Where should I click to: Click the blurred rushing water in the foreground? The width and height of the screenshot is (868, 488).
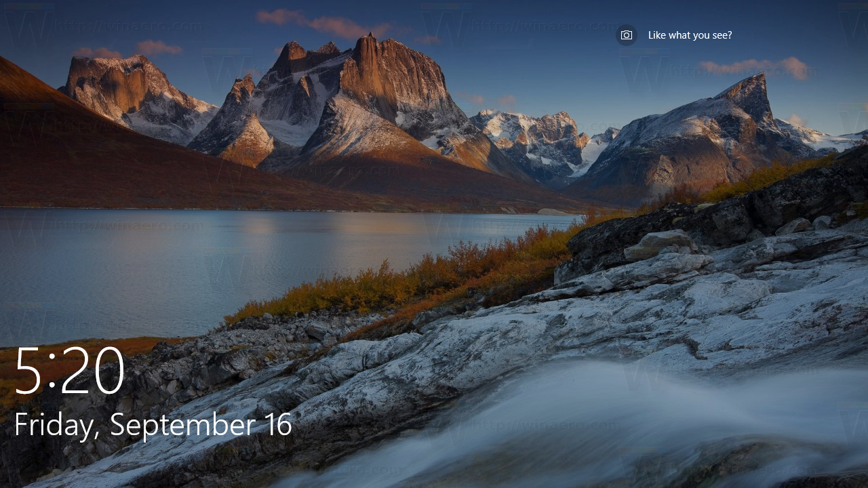(610, 420)
